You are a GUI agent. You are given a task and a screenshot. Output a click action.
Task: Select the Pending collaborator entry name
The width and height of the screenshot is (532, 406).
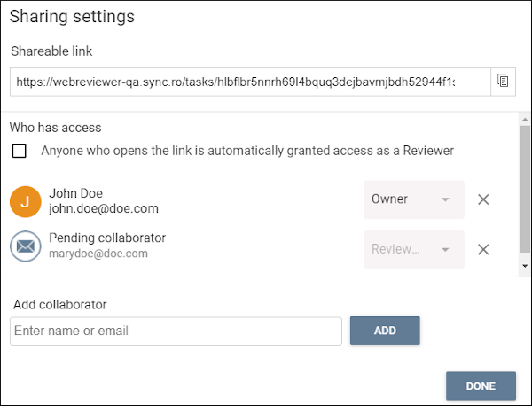(107, 238)
